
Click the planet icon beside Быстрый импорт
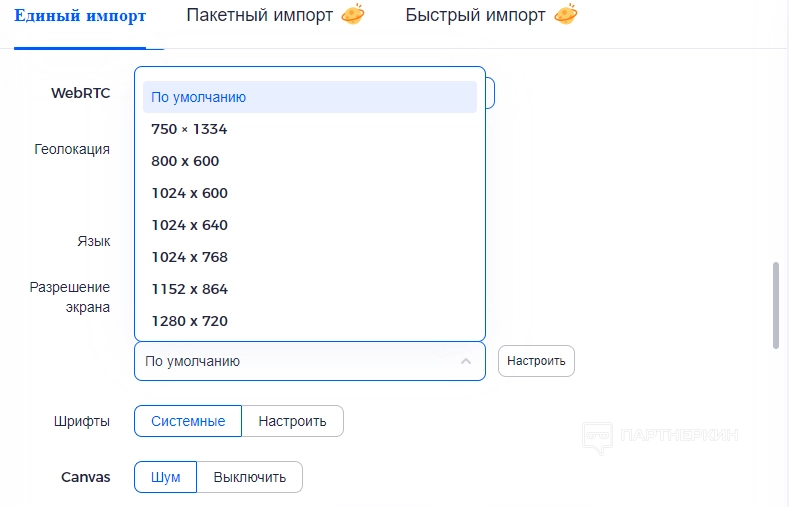click(x=566, y=15)
